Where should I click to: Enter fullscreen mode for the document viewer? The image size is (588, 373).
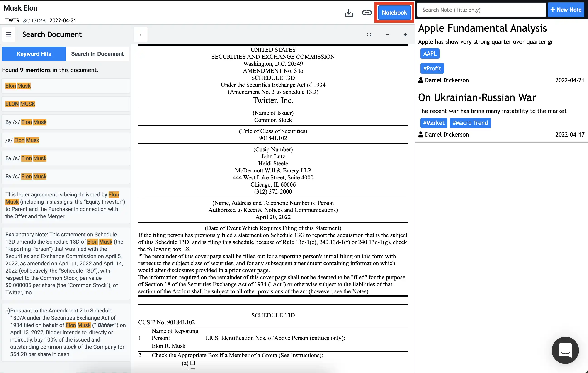click(369, 34)
